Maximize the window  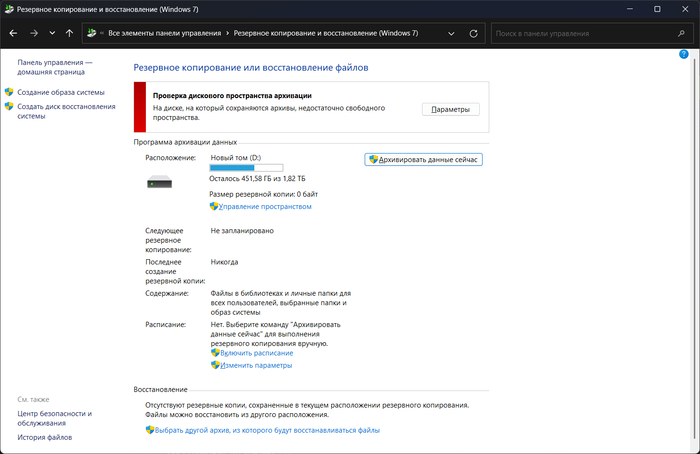tap(657, 9)
